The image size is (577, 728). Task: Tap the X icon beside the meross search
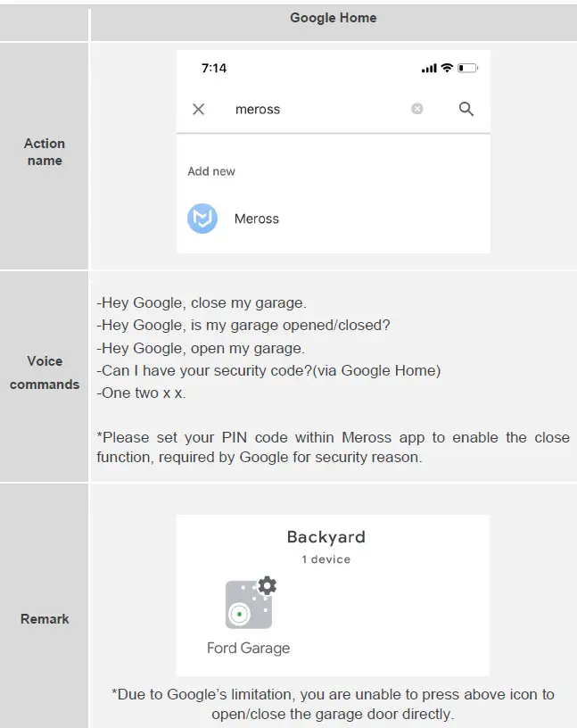click(x=199, y=109)
